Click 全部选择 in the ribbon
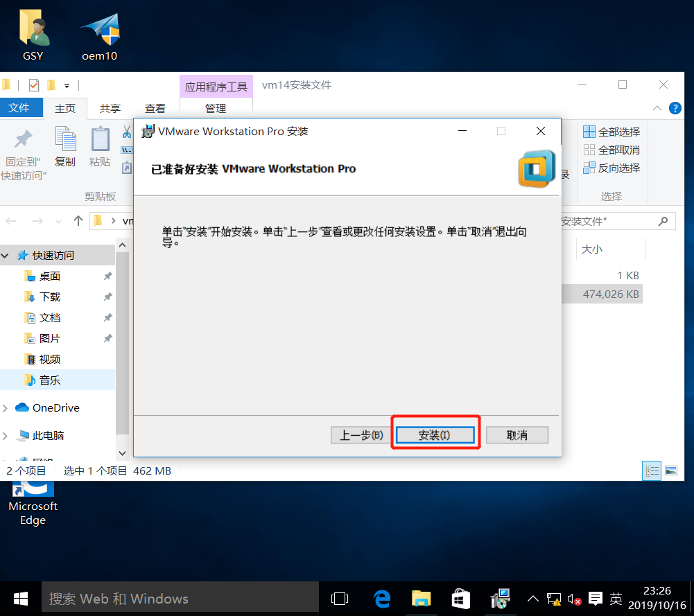The image size is (694, 616). 611,132
